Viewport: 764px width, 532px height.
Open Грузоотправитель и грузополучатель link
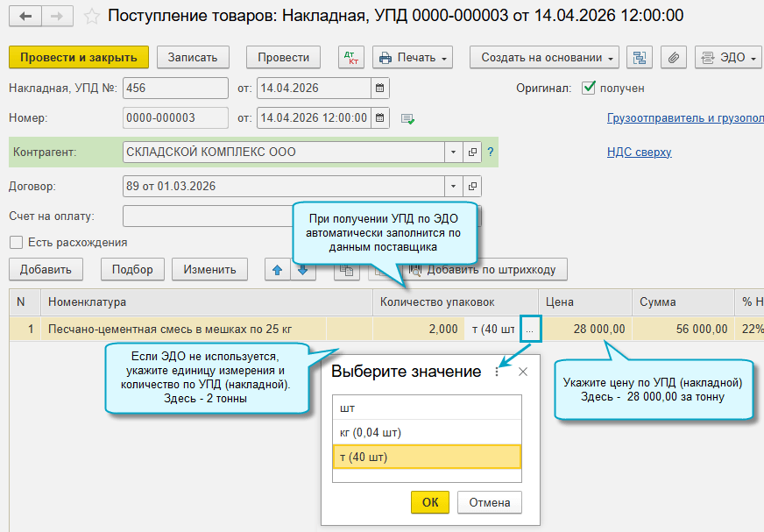tap(685, 118)
